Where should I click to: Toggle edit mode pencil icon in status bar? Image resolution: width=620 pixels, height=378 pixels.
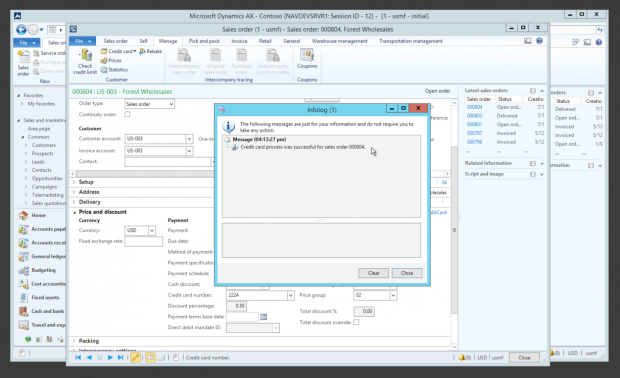pos(135,357)
